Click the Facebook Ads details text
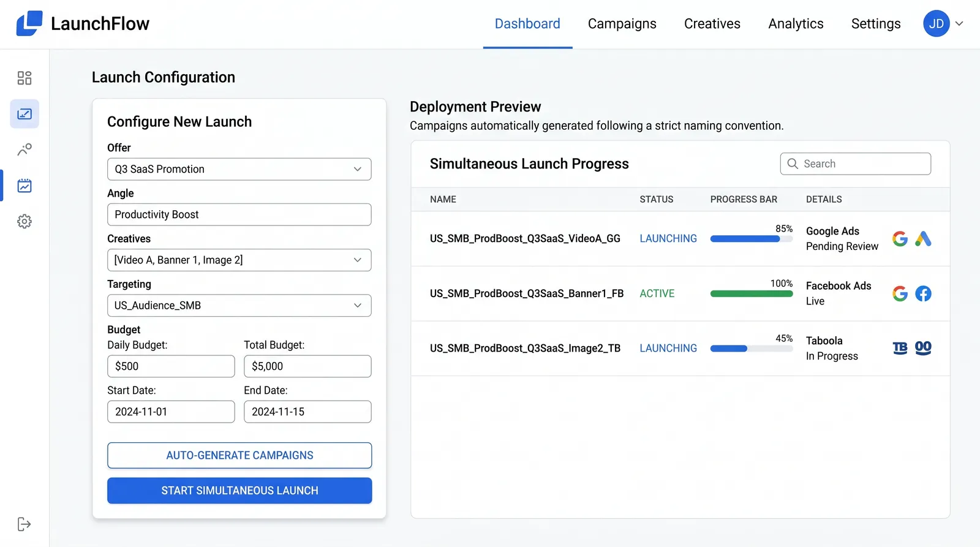This screenshot has height=547, width=980. [x=839, y=285]
